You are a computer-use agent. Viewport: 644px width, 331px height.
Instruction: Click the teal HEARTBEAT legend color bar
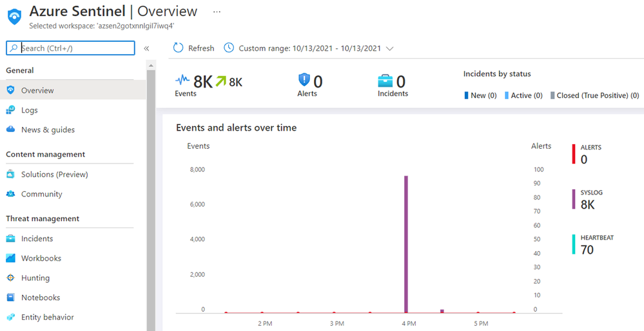click(574, 244)
